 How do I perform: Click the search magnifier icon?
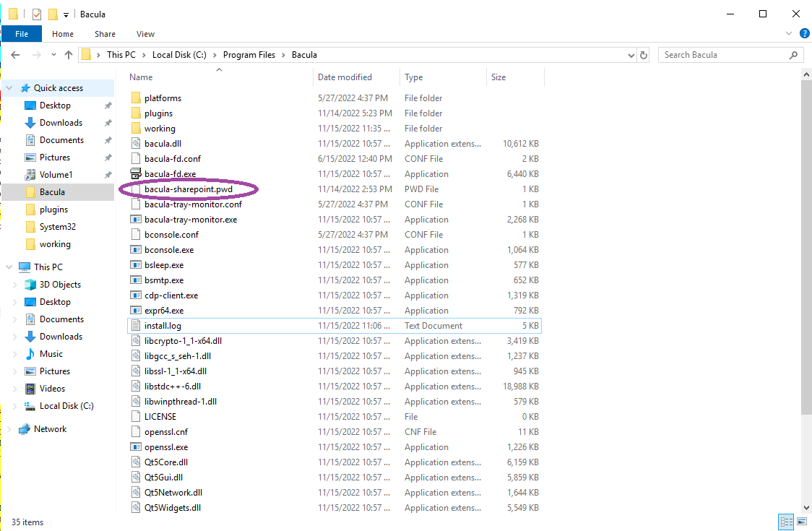pyautogui.click(x=793, y=55)
